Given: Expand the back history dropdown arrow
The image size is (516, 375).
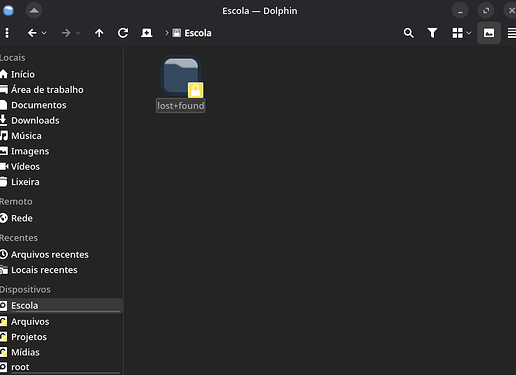Looking at the screenshot, I should [x=44, y=33].
